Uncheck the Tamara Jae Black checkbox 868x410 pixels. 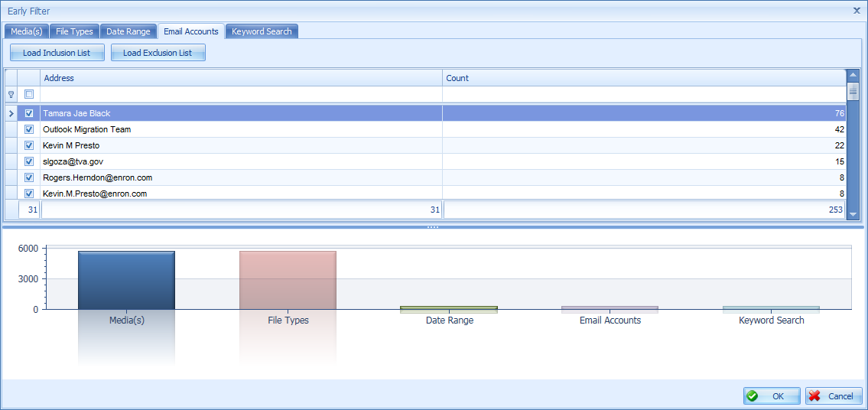click(29, 113)
